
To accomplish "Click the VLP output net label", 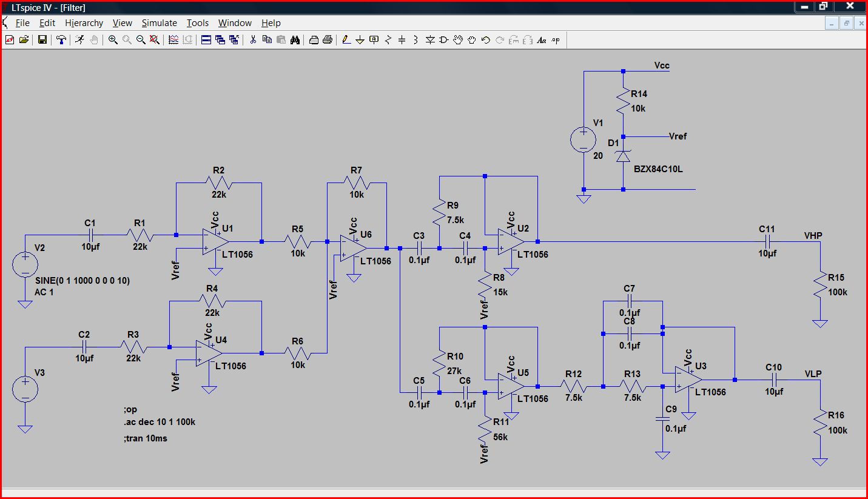I will tap(813, 373).
